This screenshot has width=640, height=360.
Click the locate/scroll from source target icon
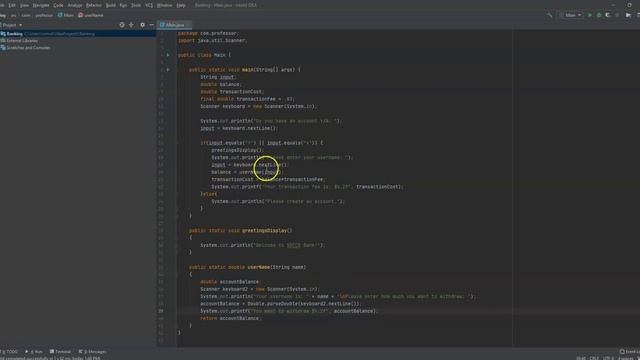[x=122, y=25]
